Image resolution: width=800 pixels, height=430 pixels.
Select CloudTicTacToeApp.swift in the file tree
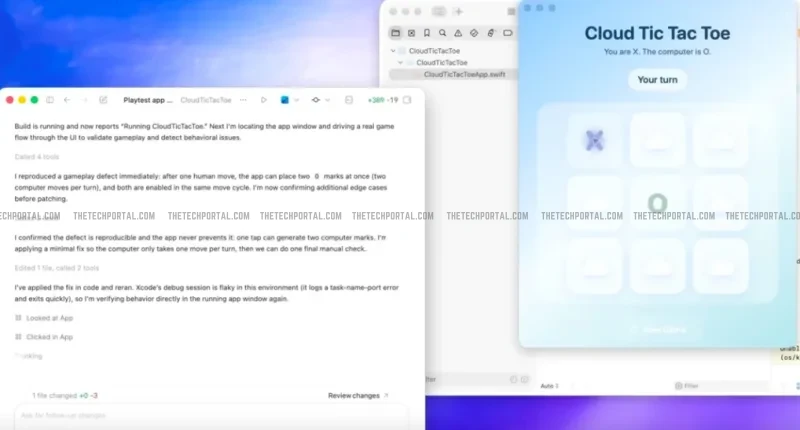pyautogui.click(x=466, y=74)
